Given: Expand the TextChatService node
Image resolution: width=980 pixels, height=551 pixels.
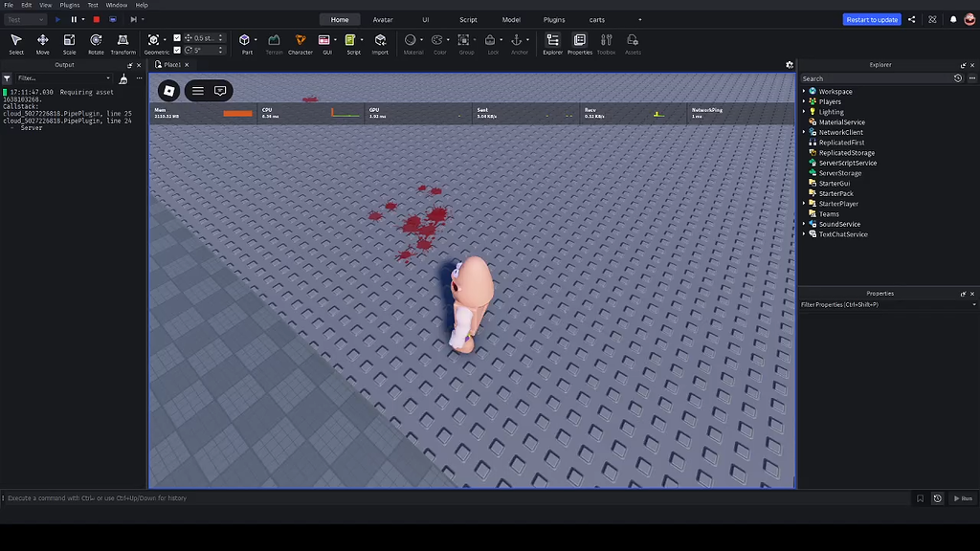Looking at the screenshot, I should tap(804, 234).
